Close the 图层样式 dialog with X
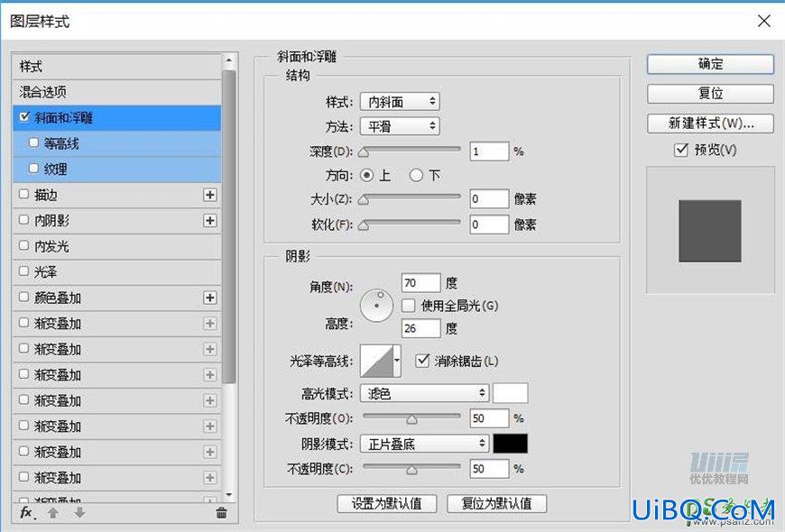Screen dimensions: 785x532 pyautogui.click(x=764, y=21)
